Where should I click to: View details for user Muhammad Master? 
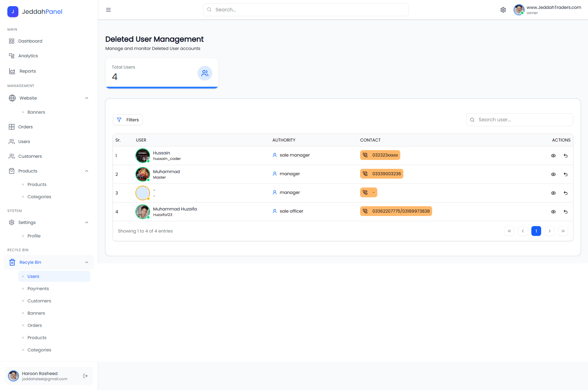click(x=553, y=174)
